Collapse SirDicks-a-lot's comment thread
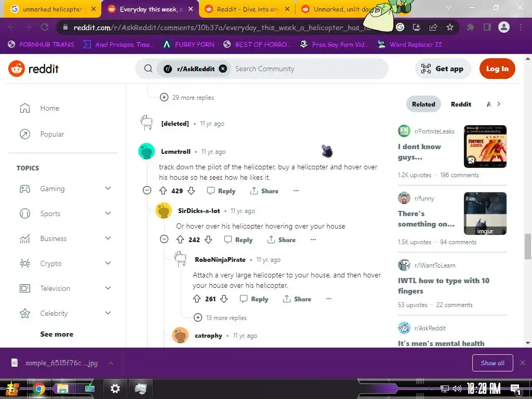Screen dimensions: 532x399 tap(164, 240)
